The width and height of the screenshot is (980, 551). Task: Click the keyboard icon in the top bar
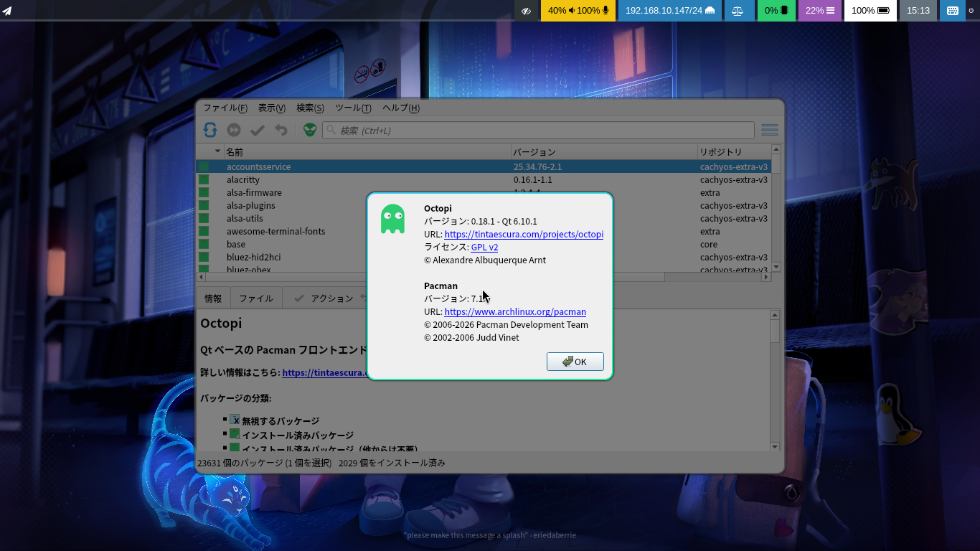coord(953,11)
